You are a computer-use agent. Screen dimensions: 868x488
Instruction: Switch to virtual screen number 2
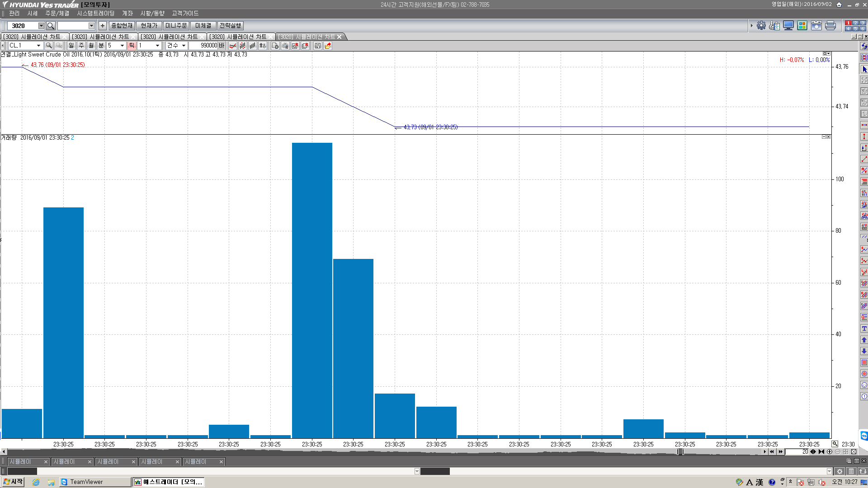[x=855, y=23]
